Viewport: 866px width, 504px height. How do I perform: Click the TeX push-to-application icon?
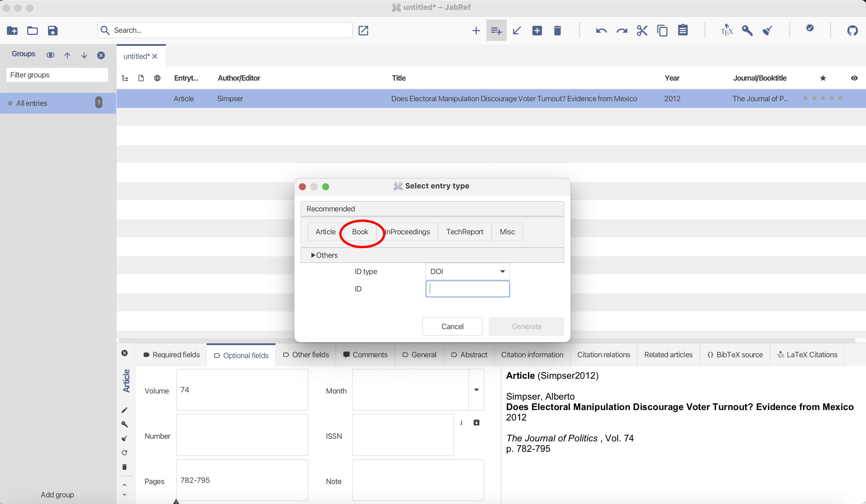726,30
